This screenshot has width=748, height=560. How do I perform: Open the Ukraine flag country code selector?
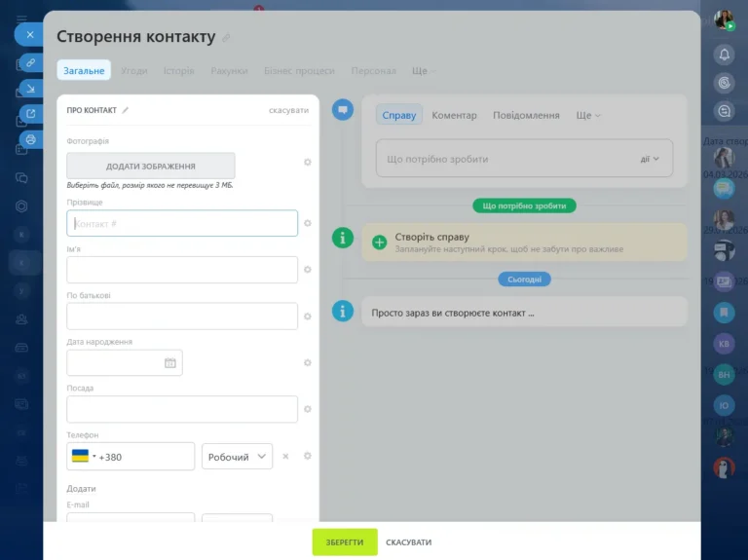click(x=83, y=457)
